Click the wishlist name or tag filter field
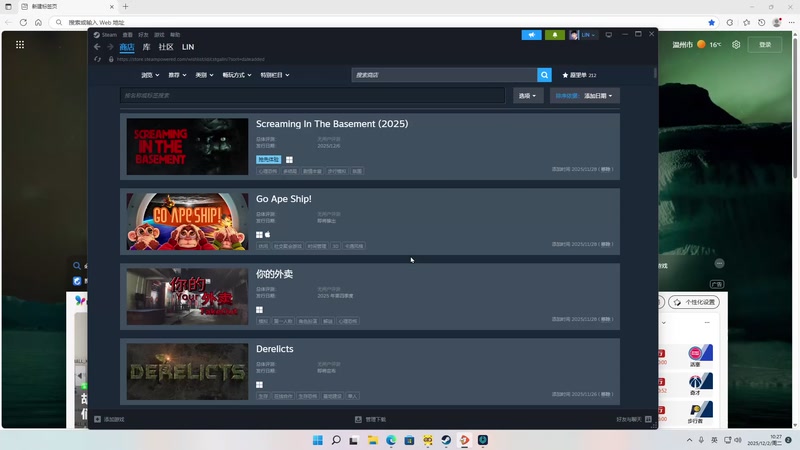Viewport: 800px width, 450px height. tap(313, 95)
